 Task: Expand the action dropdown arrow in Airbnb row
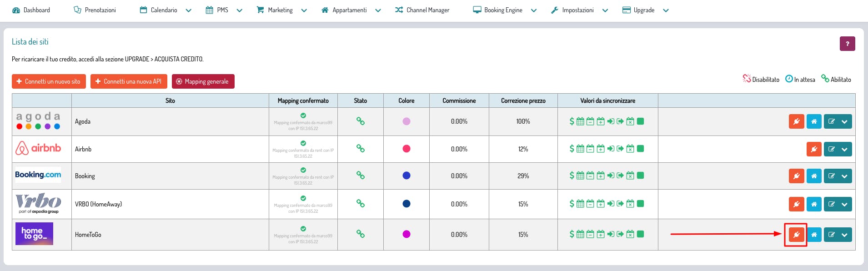pos(844,149)
